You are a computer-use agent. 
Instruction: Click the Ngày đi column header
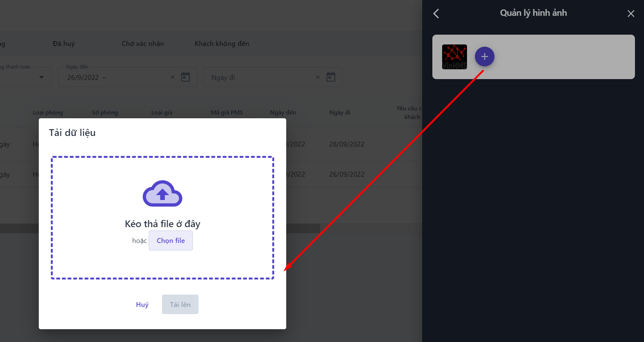pyautogui.click(x=340, y=113)
